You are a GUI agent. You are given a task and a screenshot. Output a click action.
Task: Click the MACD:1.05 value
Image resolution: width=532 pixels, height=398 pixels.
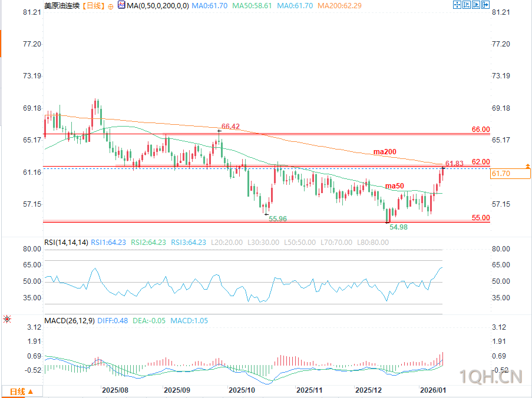click(x=189, y=321)
